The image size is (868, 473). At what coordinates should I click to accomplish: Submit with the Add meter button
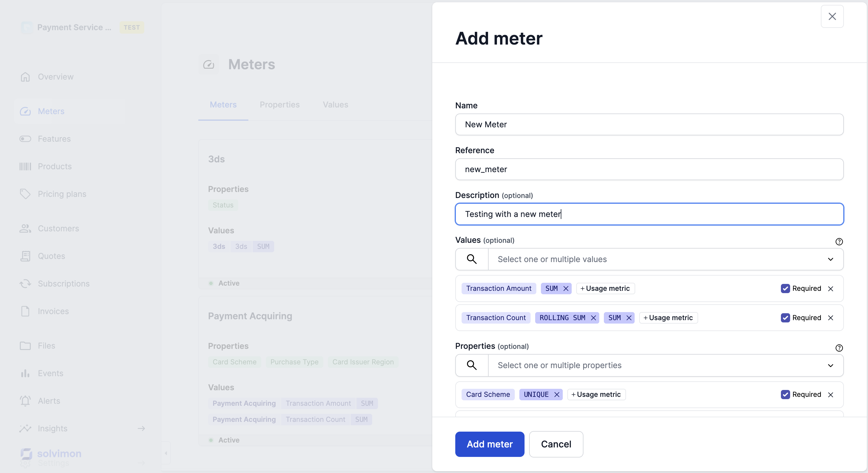(x=489, y=444)
